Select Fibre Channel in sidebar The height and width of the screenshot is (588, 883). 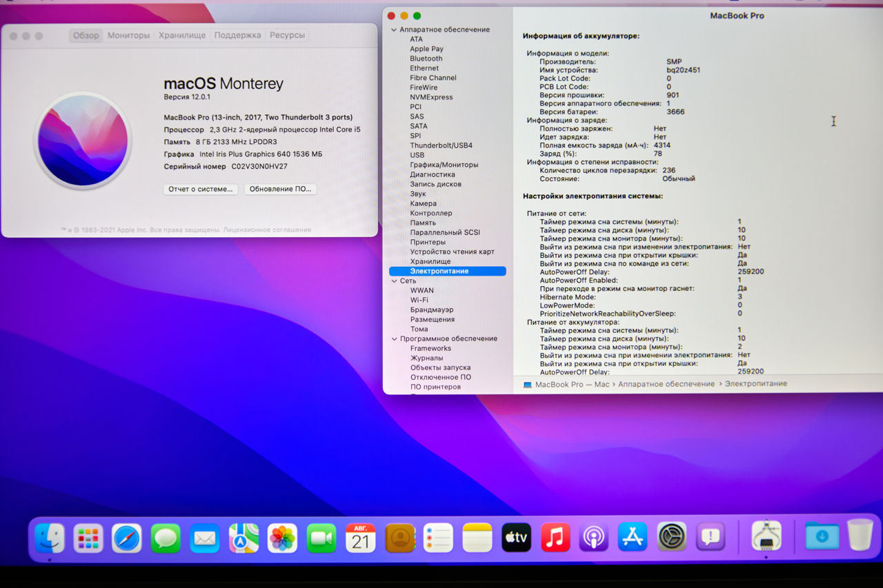tap(433, 78)
